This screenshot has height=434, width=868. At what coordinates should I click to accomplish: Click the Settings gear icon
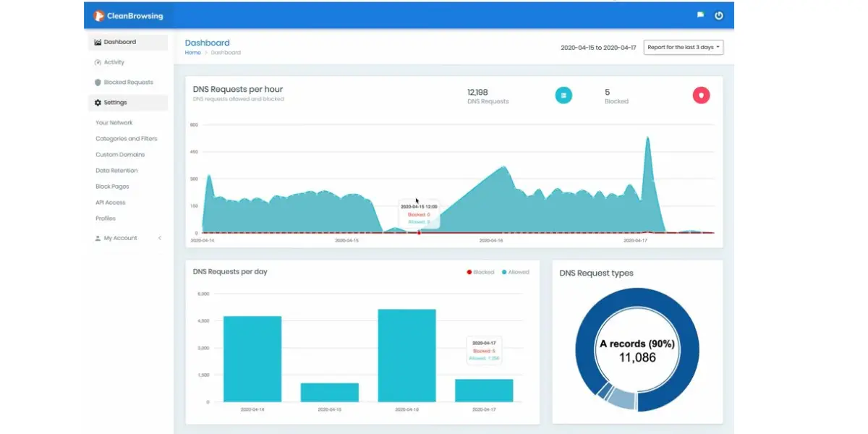(x=98, y=103)
